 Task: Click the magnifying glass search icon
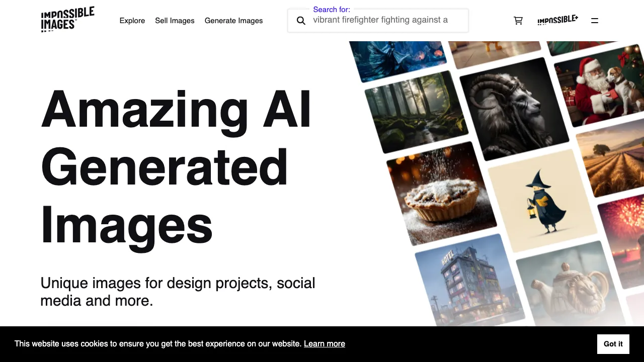pos(301,21)
